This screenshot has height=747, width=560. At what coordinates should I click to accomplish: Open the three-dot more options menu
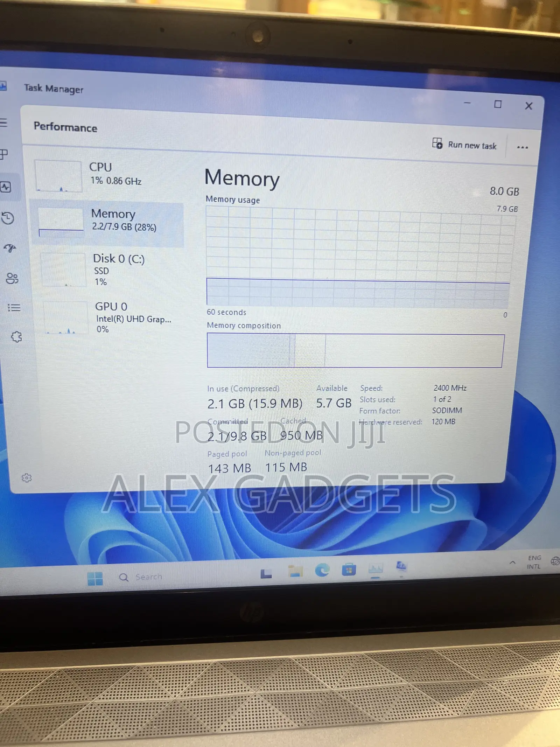[x=522, y=147]
